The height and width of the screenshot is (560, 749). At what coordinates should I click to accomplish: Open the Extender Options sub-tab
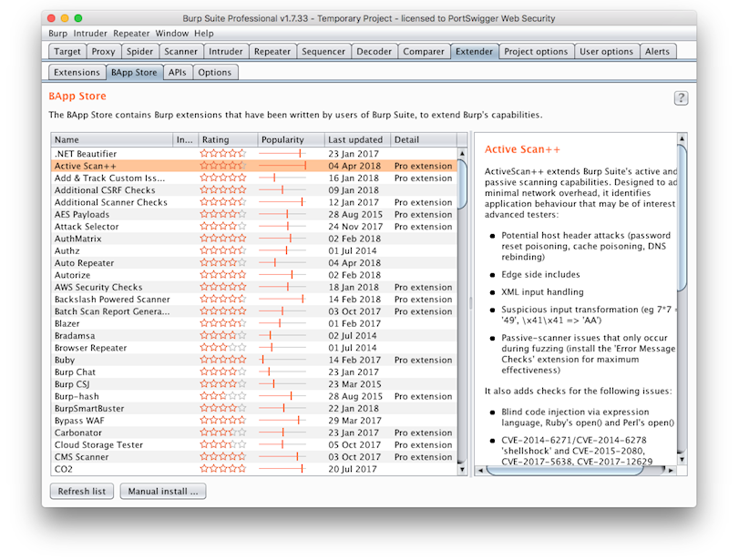tap(214, 73)
